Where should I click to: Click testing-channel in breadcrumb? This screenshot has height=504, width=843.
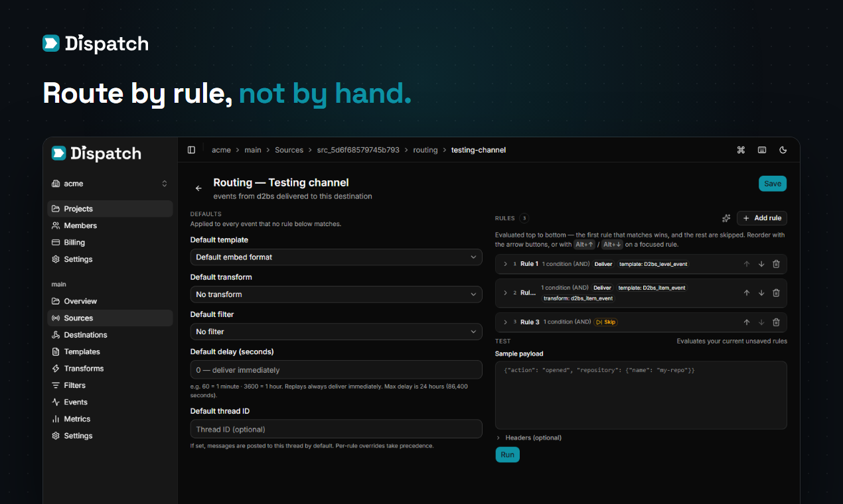479,150
